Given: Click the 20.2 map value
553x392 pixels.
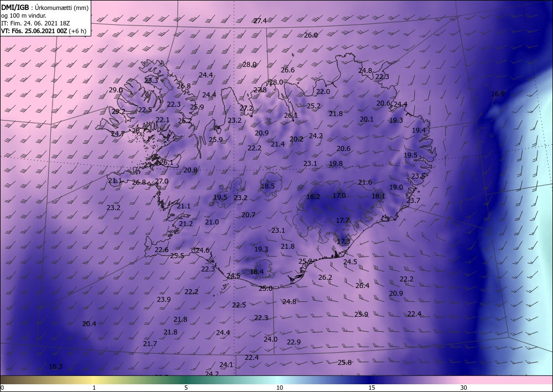Looking at the screenshot, I should coord(296,139).
